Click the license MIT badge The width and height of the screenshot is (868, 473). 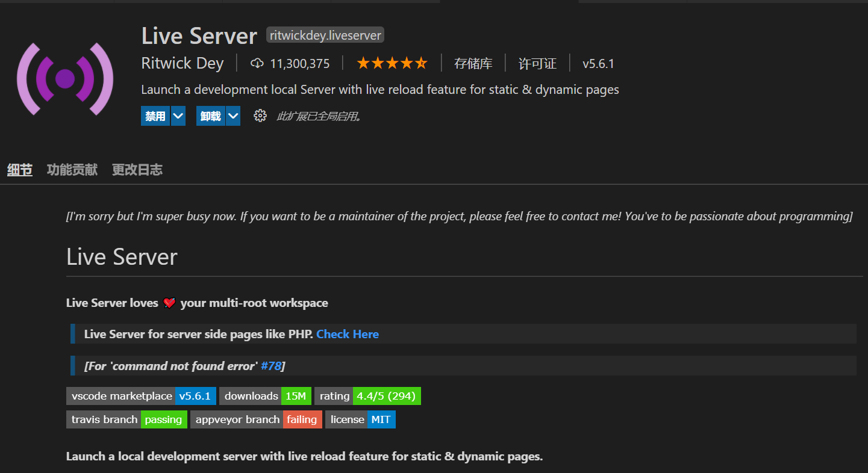360,419
